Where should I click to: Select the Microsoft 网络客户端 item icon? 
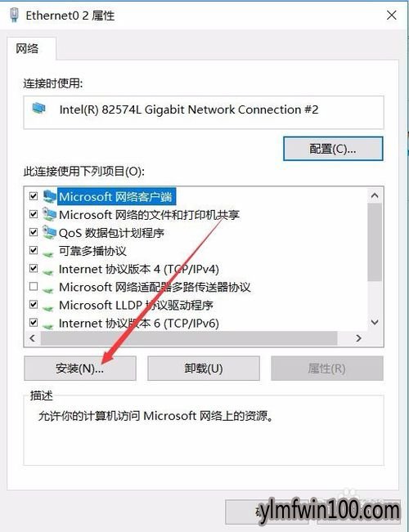(50, 196)
